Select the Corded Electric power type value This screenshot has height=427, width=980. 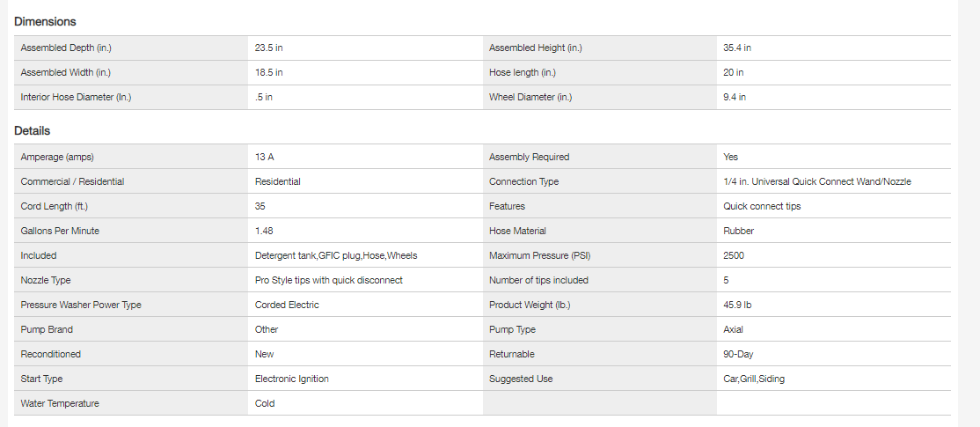(x=287, y=305)
